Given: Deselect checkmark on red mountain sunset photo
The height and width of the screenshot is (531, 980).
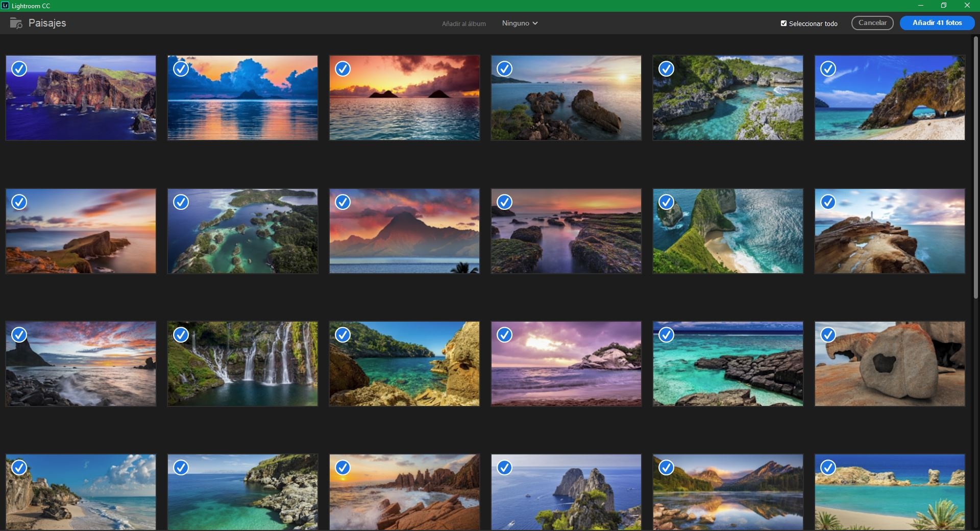Looking at the screenshot, I should coord(343,202).
